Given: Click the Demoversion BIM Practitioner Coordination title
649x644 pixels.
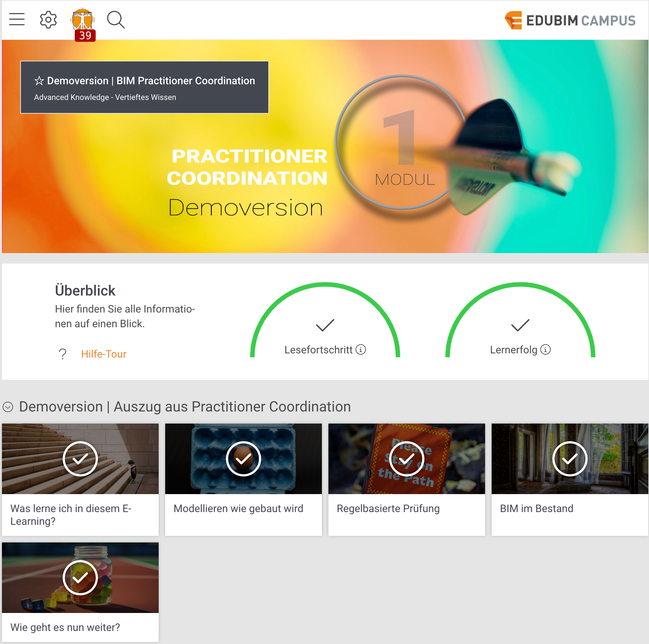Looking at the screenshot, I should tap(151, 81).
